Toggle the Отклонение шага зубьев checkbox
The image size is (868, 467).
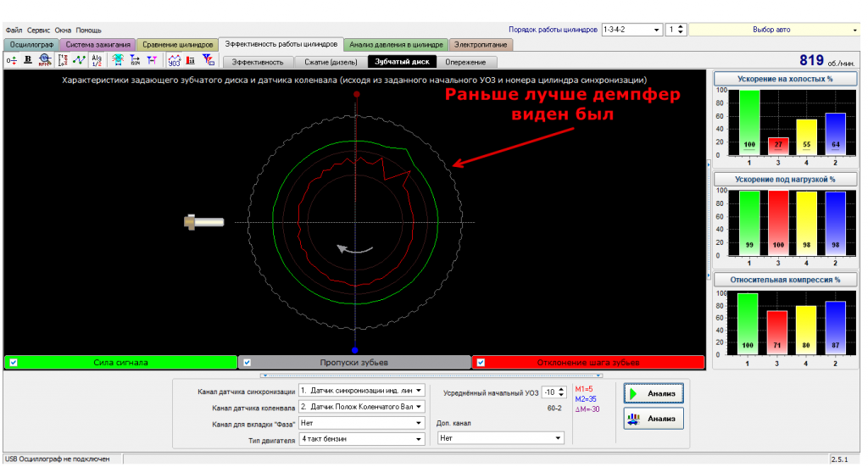(481, 363)
